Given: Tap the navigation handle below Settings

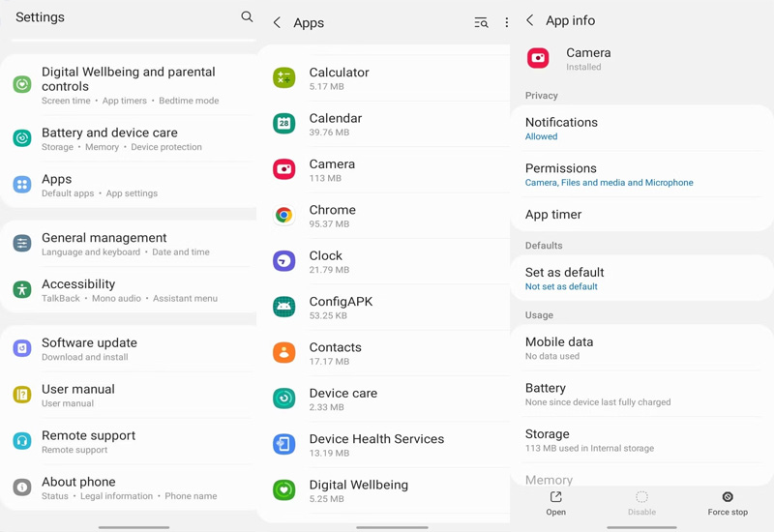Looking at the screenshot, I should 134,527.
